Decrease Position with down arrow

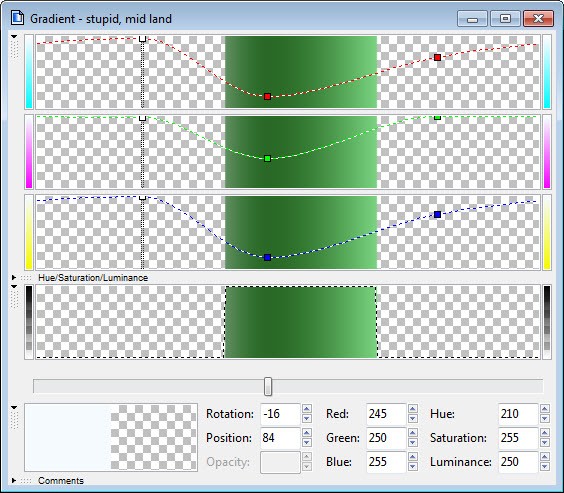coord(306,443)
